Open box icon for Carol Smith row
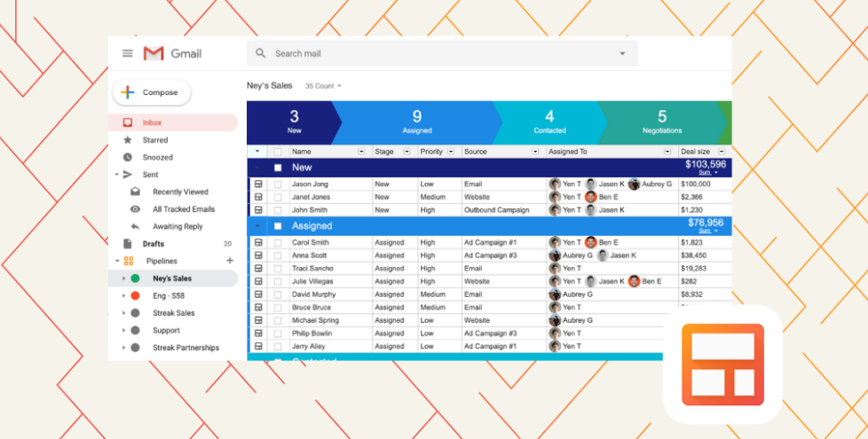Screen dimensions: 868x439 [258, 242]
